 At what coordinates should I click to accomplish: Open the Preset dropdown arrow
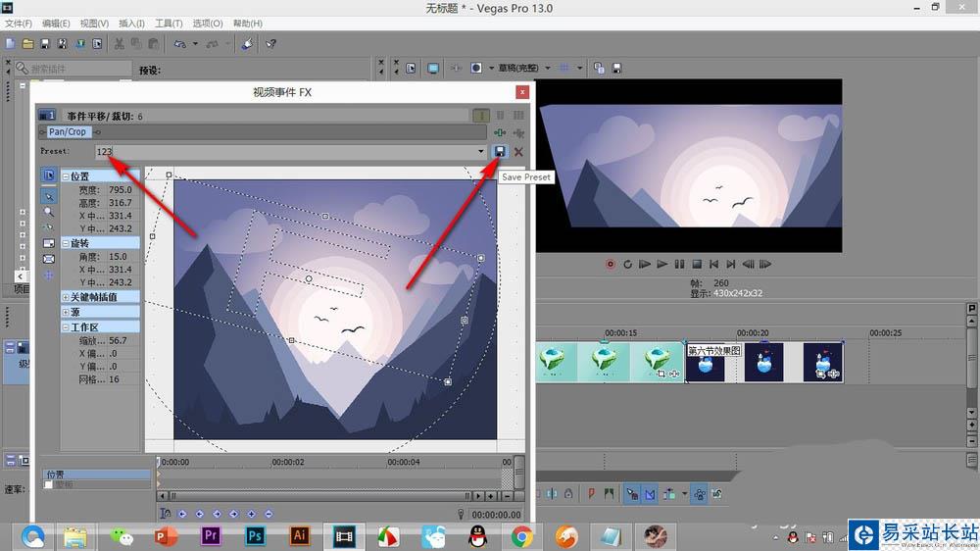click(480, 151)
